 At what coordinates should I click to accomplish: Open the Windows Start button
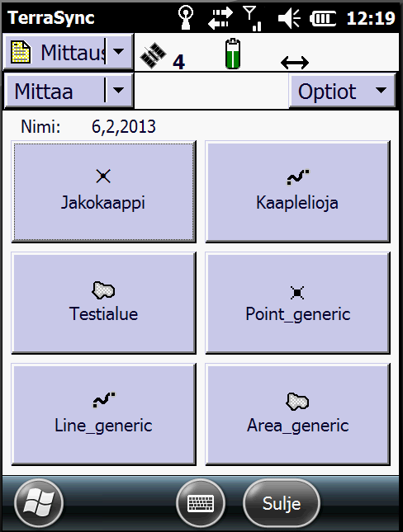(39, 503)
